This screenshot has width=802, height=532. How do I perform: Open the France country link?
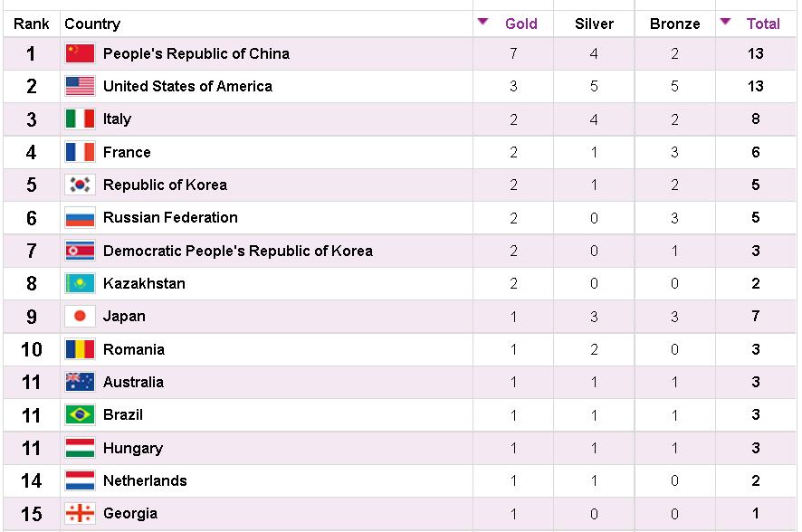(x=127, y=152)
